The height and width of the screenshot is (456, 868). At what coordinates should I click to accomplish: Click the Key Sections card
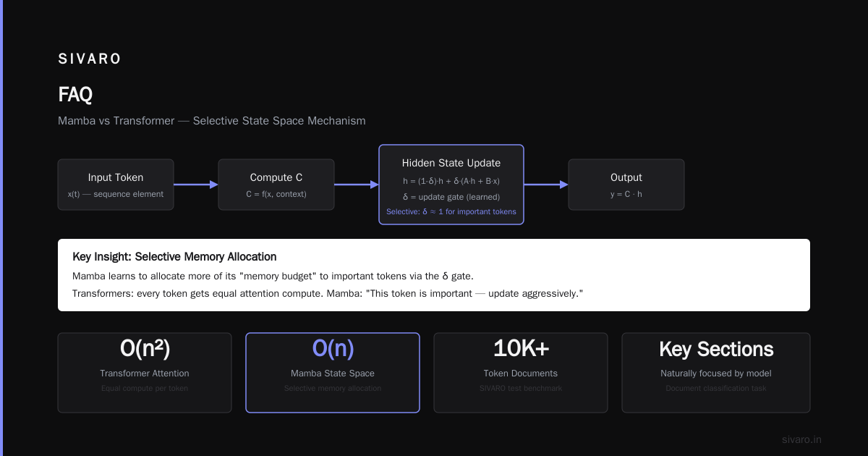[x=716, y=373]
